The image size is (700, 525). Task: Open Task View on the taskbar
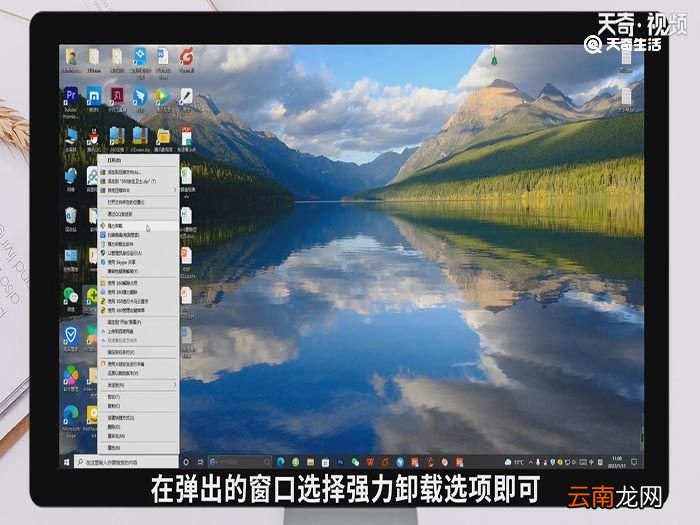200,462
